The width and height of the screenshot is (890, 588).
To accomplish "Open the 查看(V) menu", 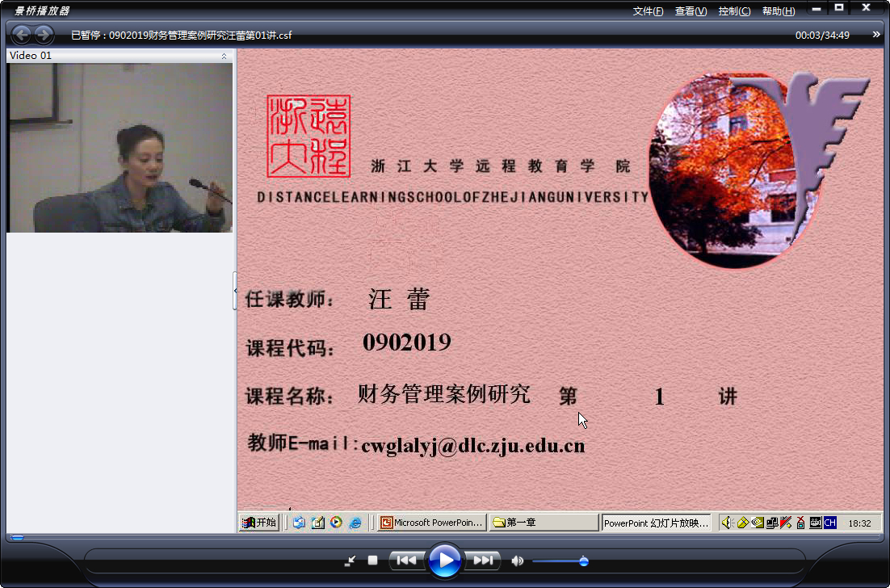I will 691,11.
